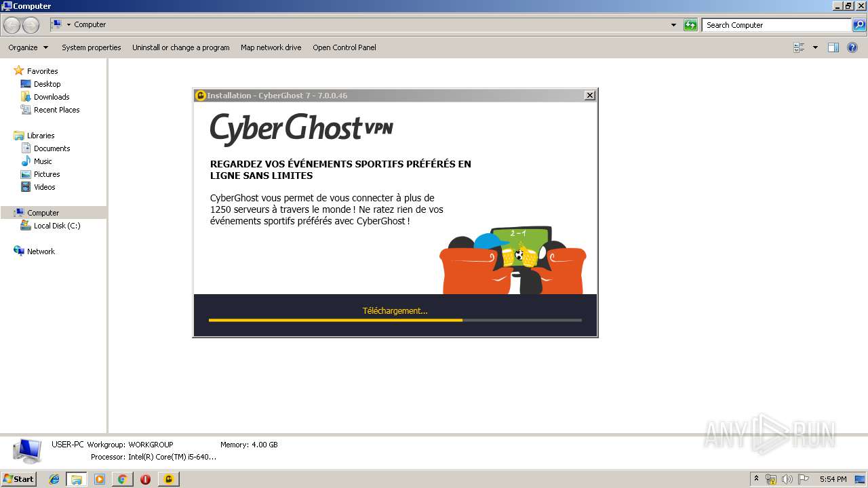The width and height of the screenshot is (868, 488).
Task: Click Uninstall or change a program
Action: (180, 47)
